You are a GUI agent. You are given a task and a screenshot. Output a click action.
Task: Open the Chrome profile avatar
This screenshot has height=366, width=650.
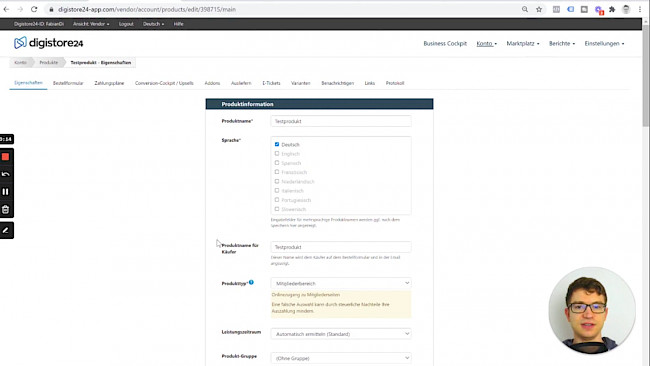click(x=626, y=9)
